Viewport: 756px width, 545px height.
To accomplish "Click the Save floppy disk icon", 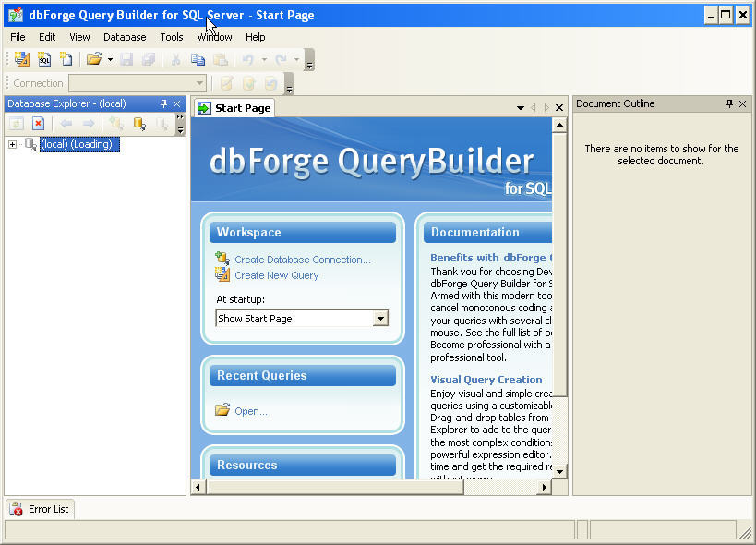I will pyautogui.click(x=126, y=59).
